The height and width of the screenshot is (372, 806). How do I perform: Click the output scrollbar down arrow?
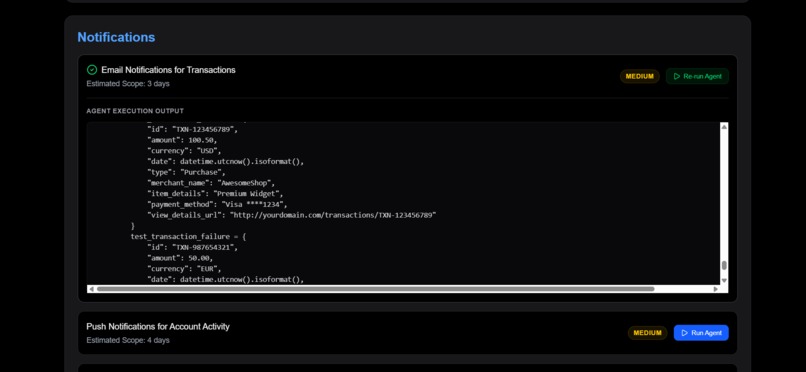[x=724, y=281]
